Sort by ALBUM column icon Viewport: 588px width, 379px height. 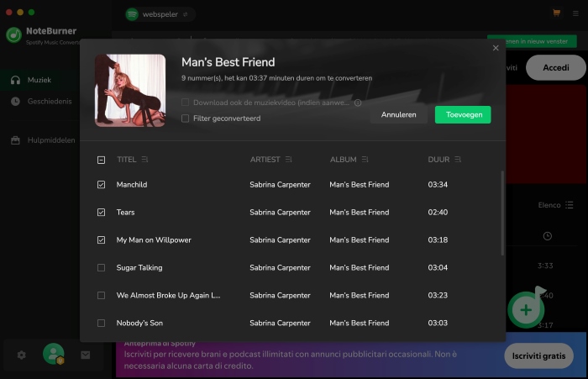coord(365,160)
